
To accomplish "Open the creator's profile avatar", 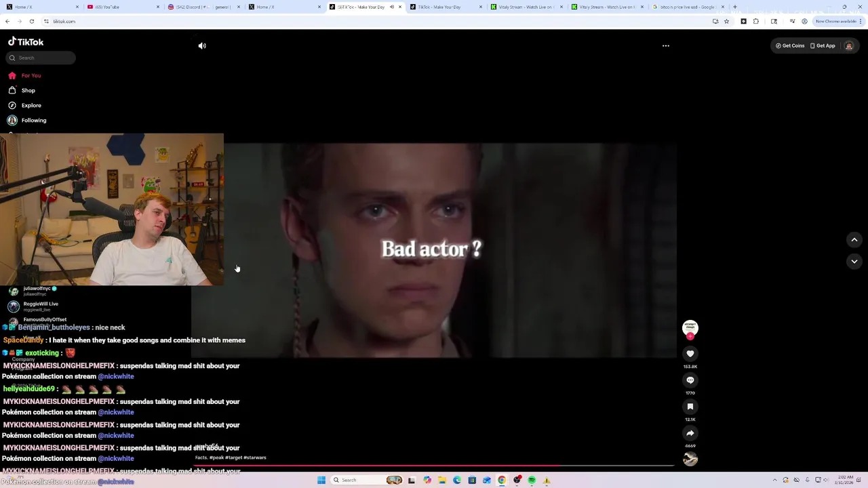I will [690, 328].
